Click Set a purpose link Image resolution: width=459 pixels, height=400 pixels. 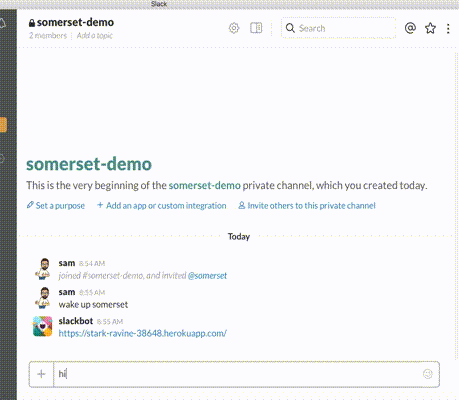pyautogui.click(x=56, y=205)
